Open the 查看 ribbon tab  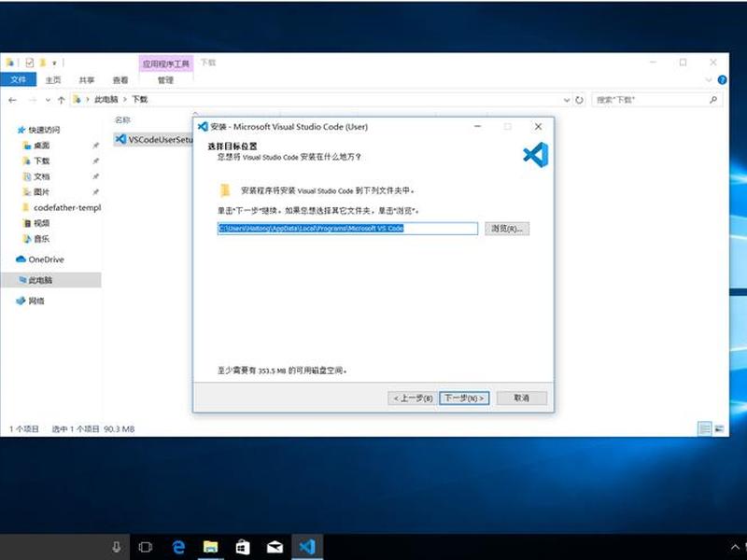tap(120, 80)
